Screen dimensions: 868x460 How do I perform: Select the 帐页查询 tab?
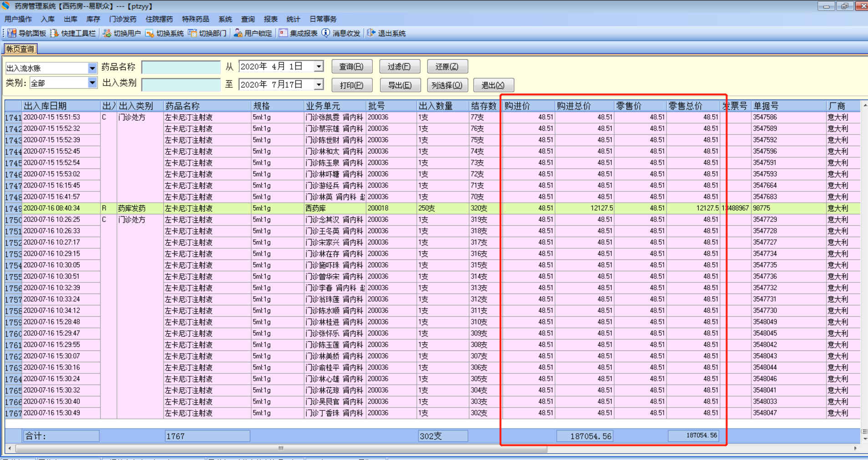(x=20, y=49)
